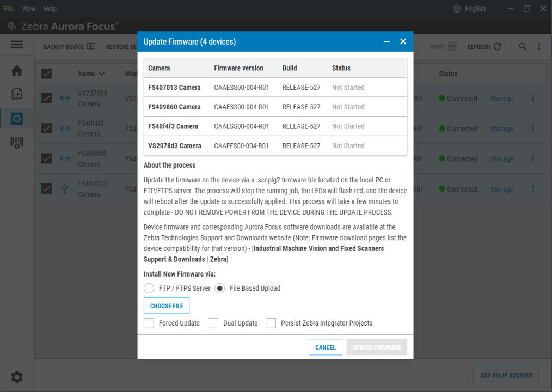Image resolution: width=552 pixels, height=392 pixels.
Task: Open the View menu
Action: tap(28, 9)
